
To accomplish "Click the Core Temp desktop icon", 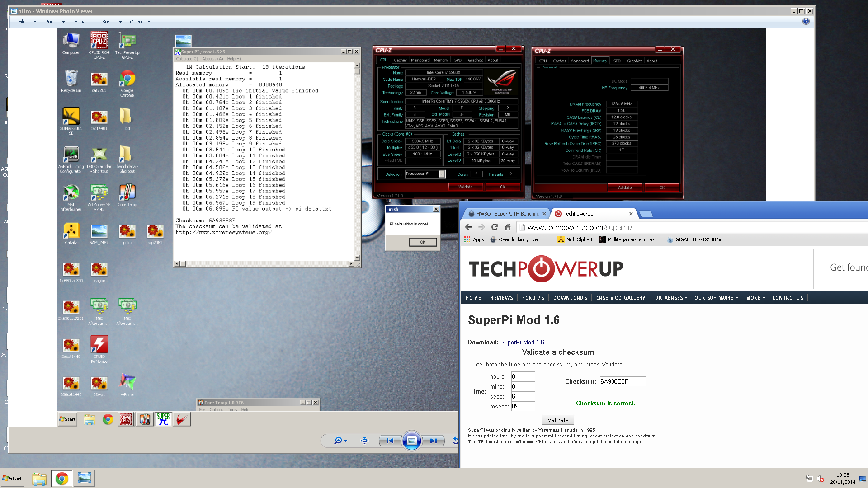I will point(127,195).
